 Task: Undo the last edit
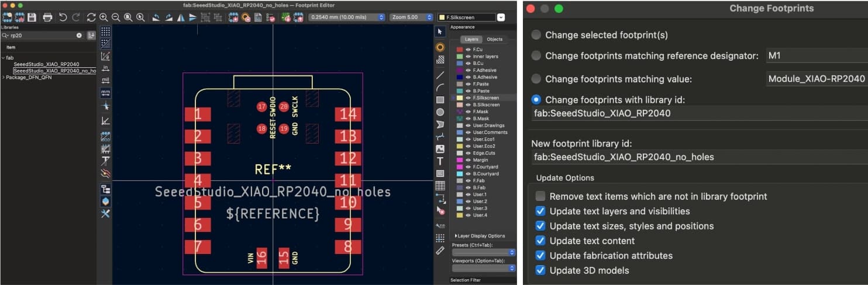tap(63, 18)
